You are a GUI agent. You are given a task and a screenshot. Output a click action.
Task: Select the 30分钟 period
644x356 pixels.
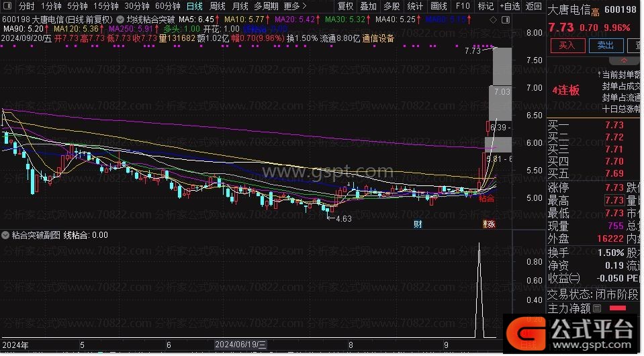click(137, 6)
